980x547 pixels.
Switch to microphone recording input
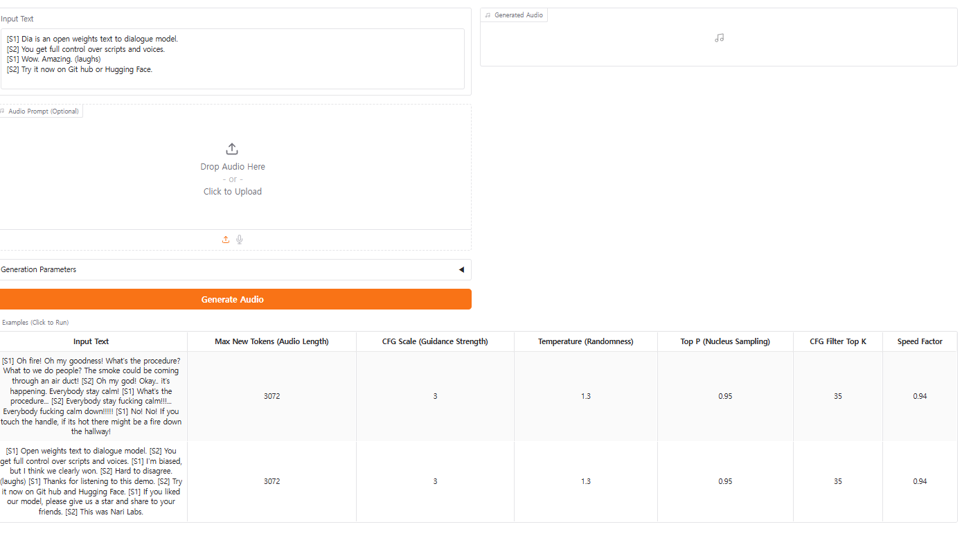[240, 240]
